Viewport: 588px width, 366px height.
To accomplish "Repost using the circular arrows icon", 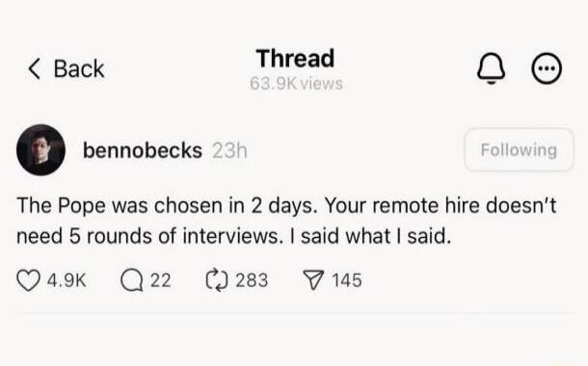I will tap(217, 280).
